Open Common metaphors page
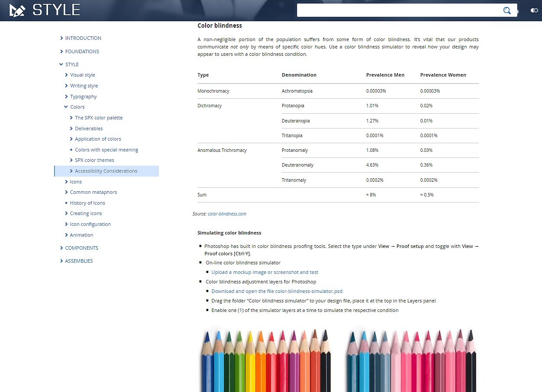Viewport: 542px width, 392px height. [94, 192]
